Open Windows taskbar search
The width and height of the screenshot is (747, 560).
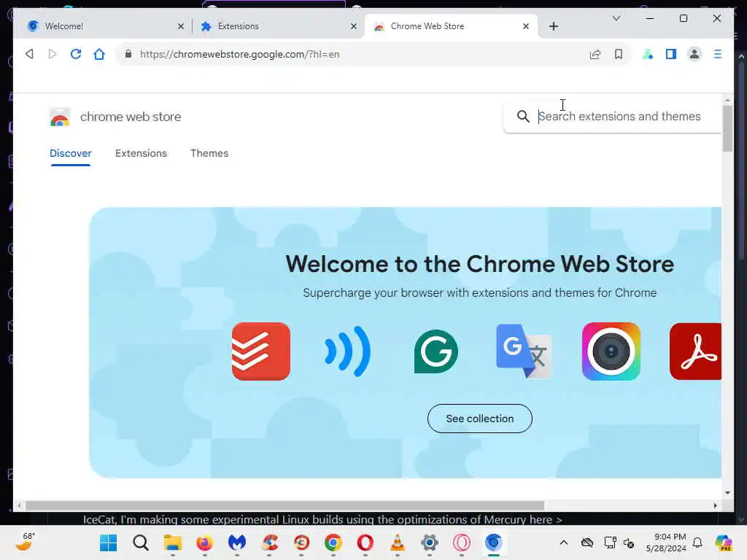141,542
